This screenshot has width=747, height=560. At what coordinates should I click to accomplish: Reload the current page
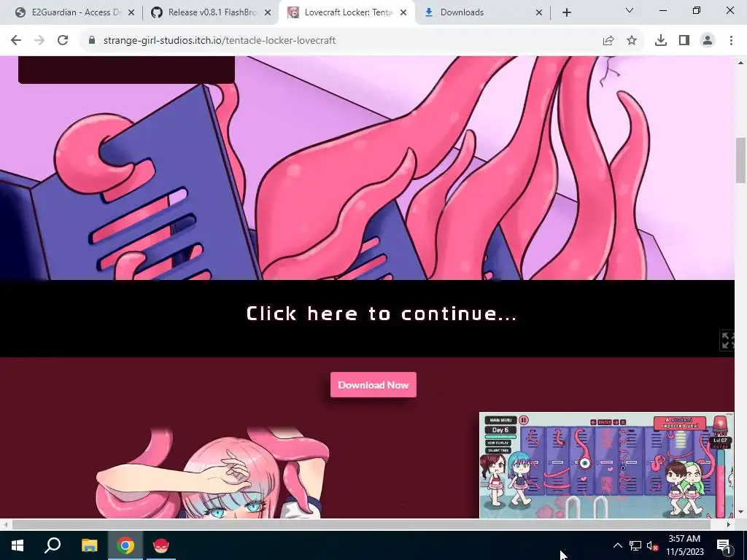point(63,41)
